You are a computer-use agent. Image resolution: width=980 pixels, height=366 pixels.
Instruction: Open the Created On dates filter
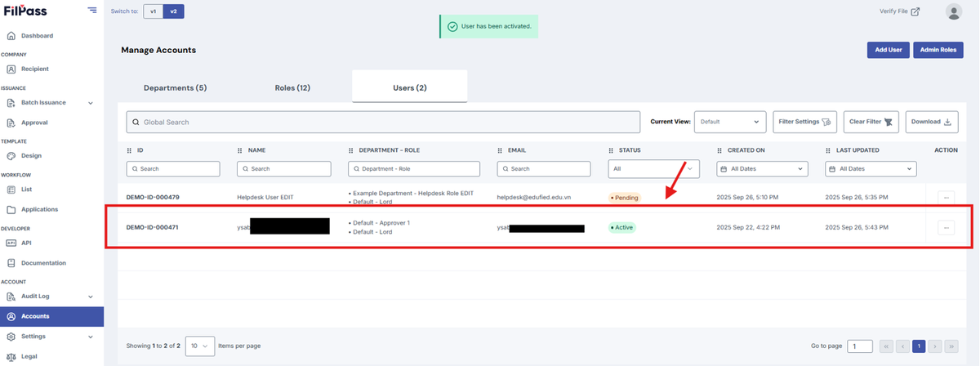(x=762, y=169)
